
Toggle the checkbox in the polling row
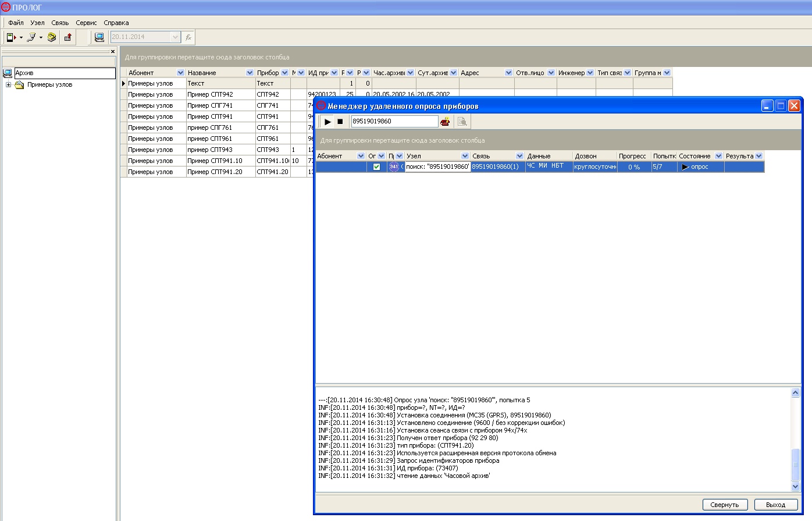[x=376, y=167]
